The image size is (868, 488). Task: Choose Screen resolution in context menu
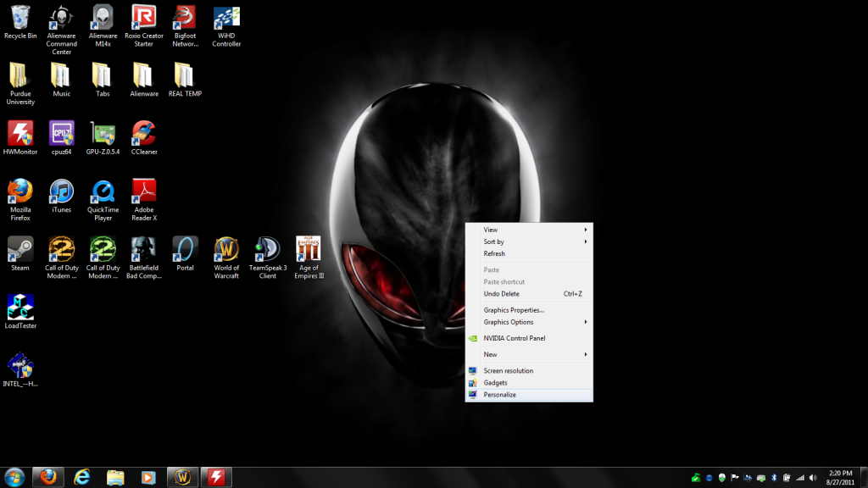click(529, 371)
